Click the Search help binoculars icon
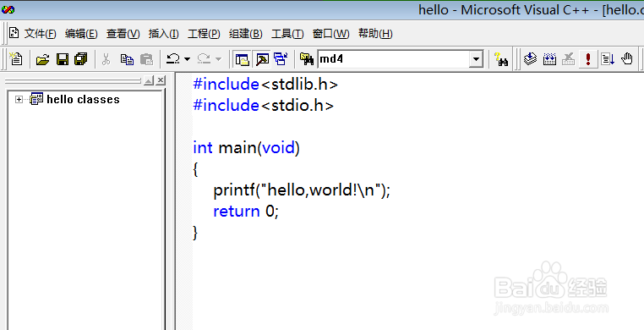644x330 pixels. [501, 59]
